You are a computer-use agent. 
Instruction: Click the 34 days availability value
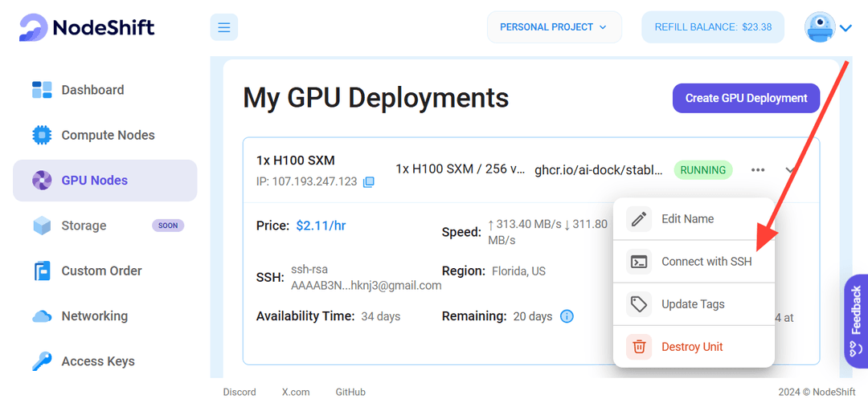click(381, 317)
